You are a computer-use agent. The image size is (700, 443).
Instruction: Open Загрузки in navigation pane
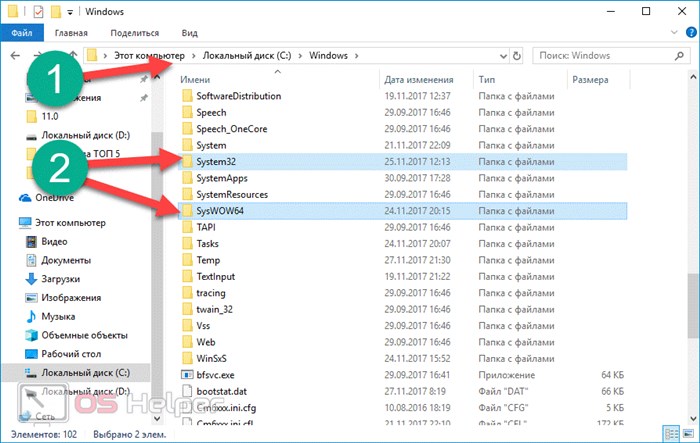pyautogui.click(x=60, y=279)
